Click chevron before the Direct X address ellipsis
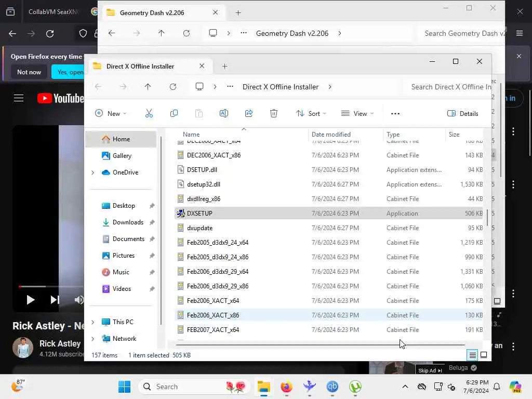 [x=215, y=87]
